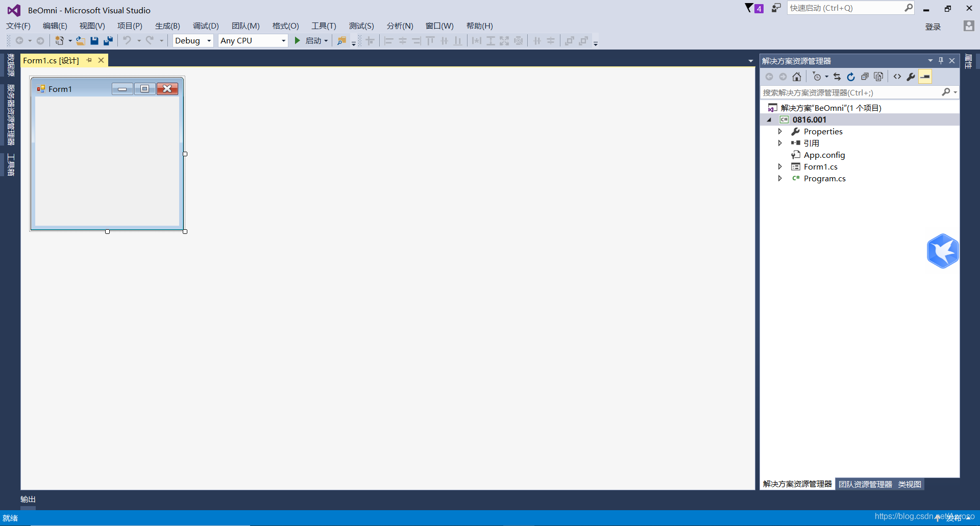980x526 pixels.
Task: Click the View Code angle-brackets icon
Action: pyautogui.click(x=897, y=77)
